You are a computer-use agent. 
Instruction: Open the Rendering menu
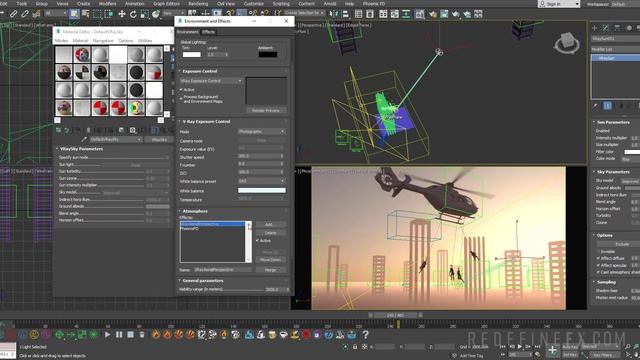[198, 4]
